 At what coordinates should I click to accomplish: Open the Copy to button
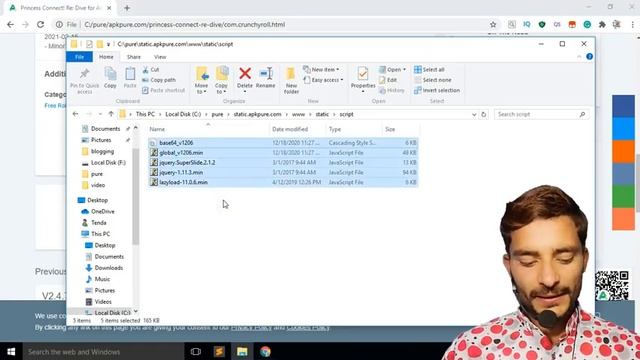click(x=221, y=80)
